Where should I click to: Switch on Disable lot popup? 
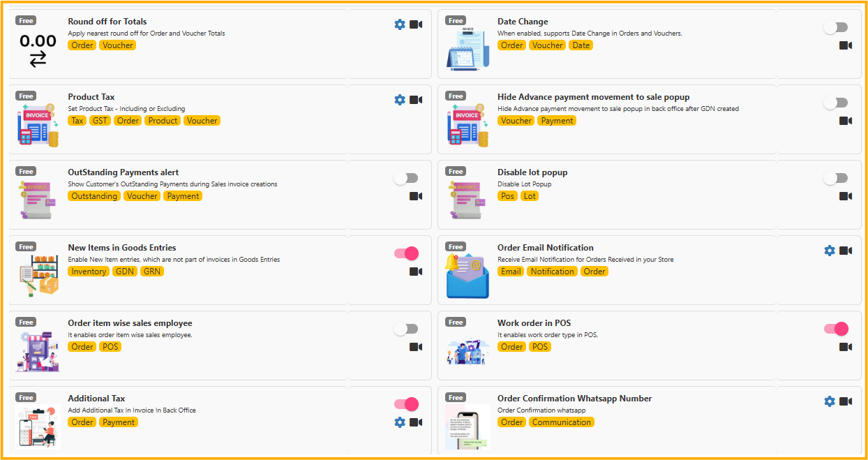click(x=835, y=178)
